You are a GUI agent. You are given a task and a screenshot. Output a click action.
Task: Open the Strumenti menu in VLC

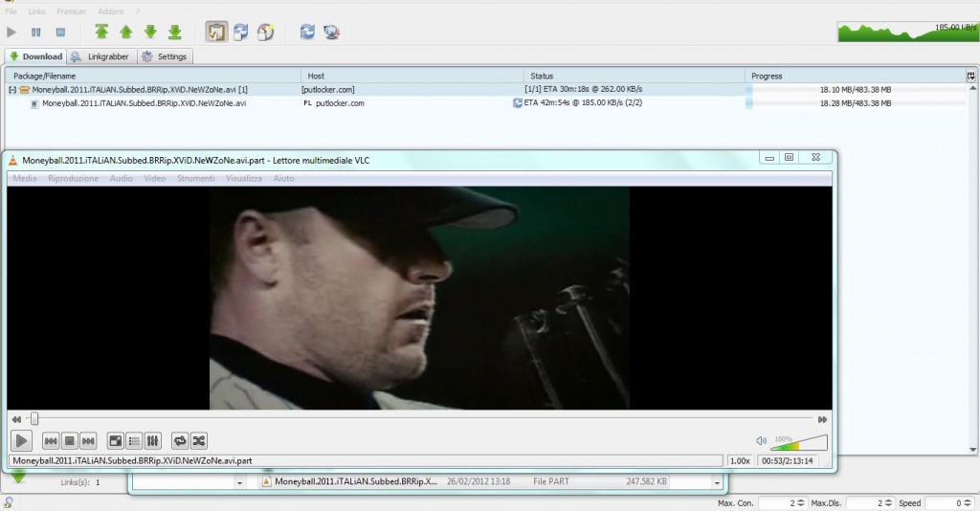pos(195,179)
